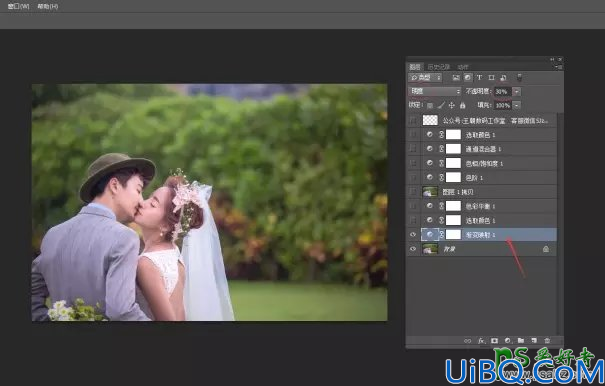
Task: Select the layer named 图层 1 拷贝
Action: tap(458, 192)
